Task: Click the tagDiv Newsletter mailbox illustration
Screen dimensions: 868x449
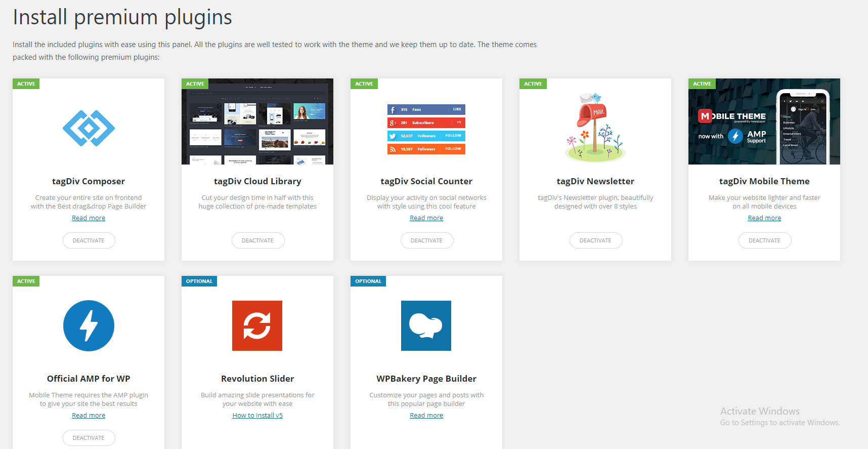Action: click(x=595, y=127)
